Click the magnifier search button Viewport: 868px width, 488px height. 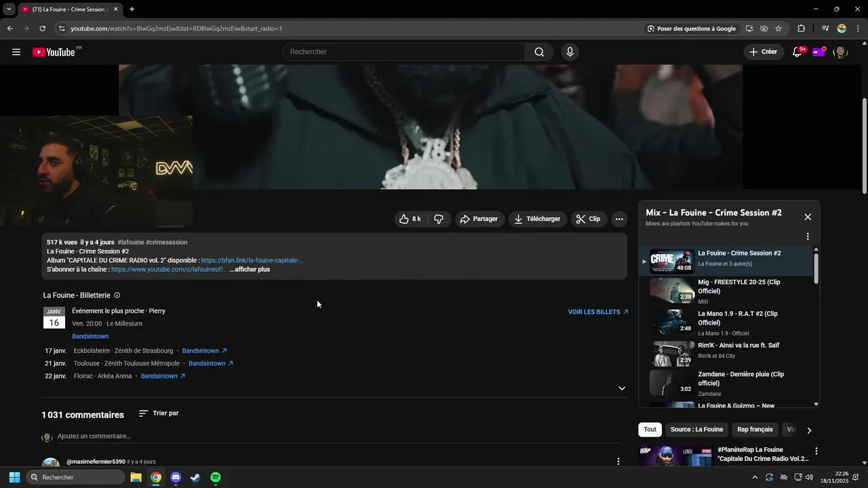coord(539,52)
